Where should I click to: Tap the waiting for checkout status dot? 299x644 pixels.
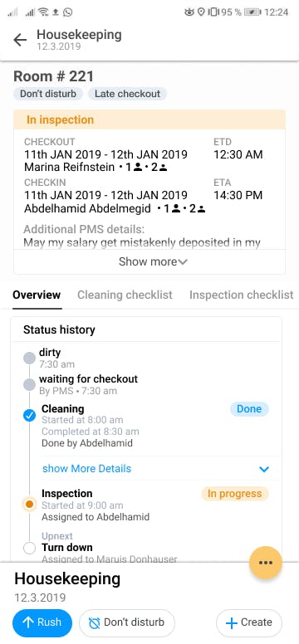pyautogui.click(x=29, y=385)
